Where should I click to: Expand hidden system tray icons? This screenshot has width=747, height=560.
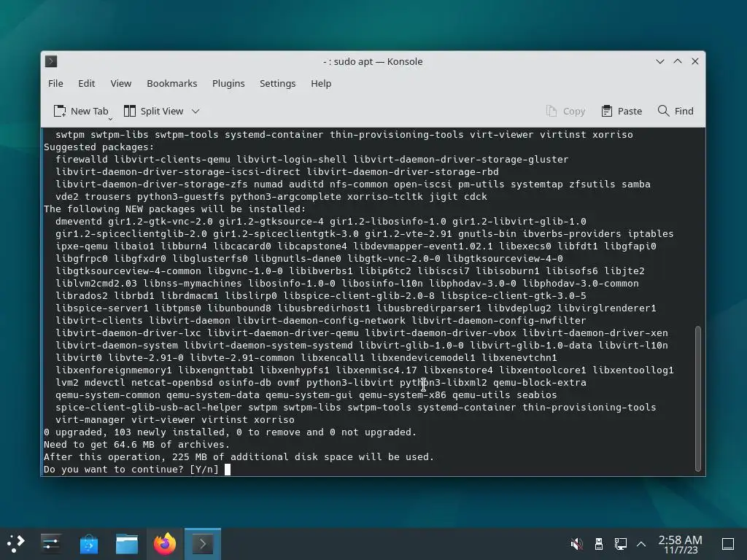(x=641, y=544)
